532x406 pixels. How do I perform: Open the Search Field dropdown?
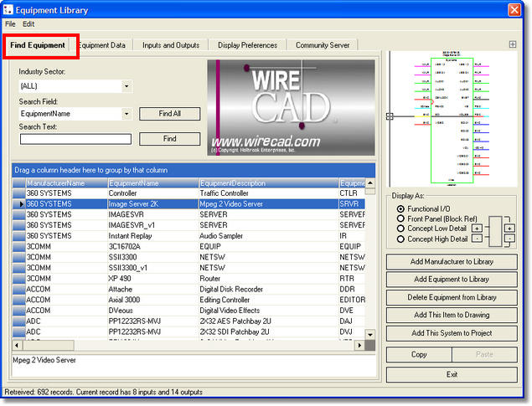click(127, 114)
